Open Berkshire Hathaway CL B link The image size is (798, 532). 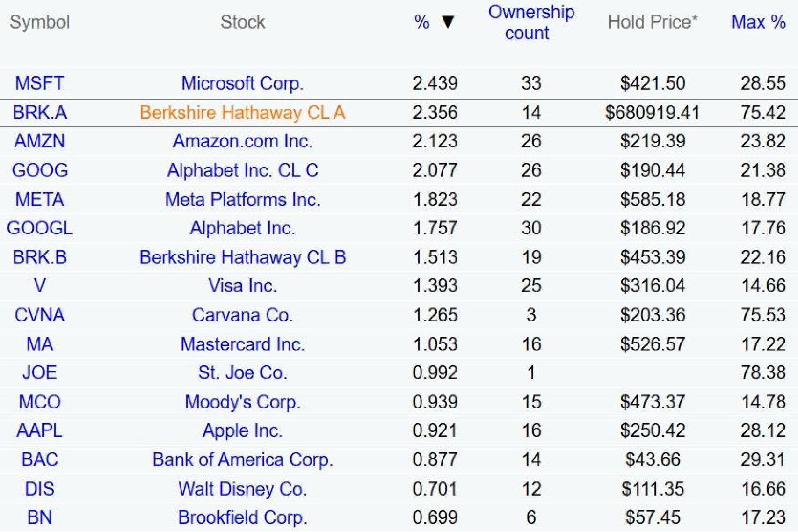242,257
